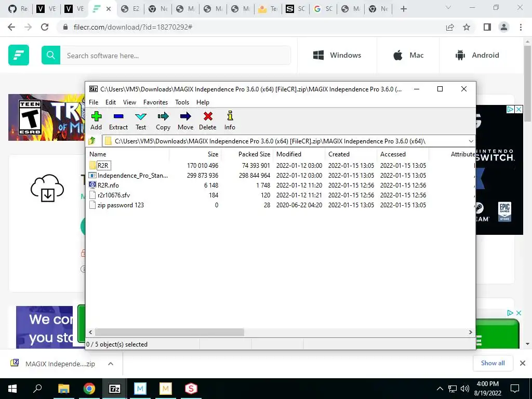Open the File menu

[x=94, y=102]
